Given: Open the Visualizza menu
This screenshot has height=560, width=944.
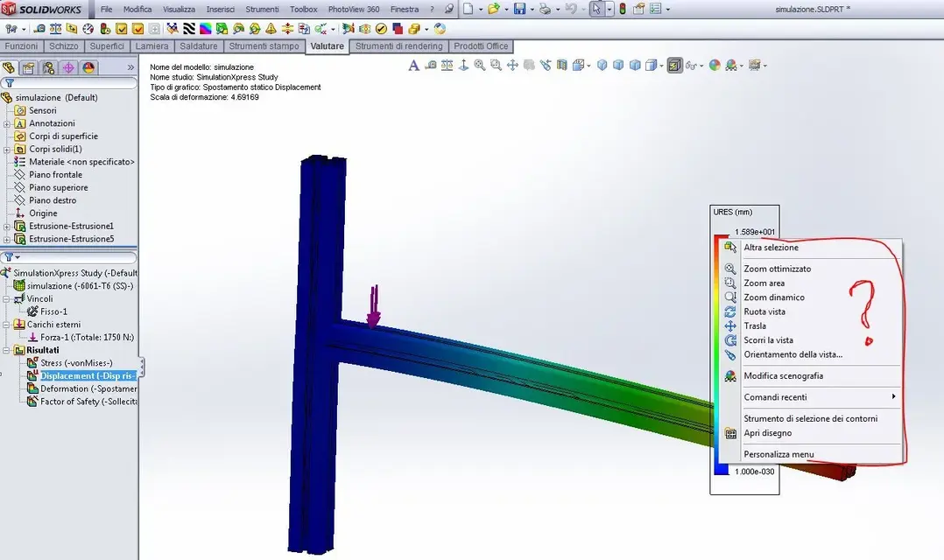Looking at the screenshot, I should 179,9.
